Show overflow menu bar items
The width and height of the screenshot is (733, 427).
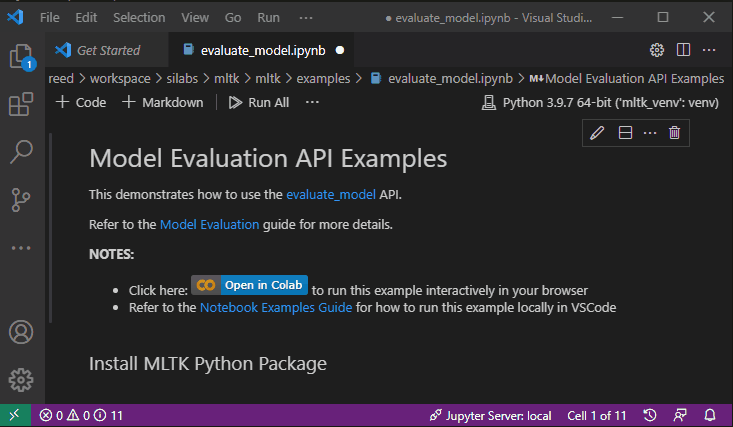[306, 18]
